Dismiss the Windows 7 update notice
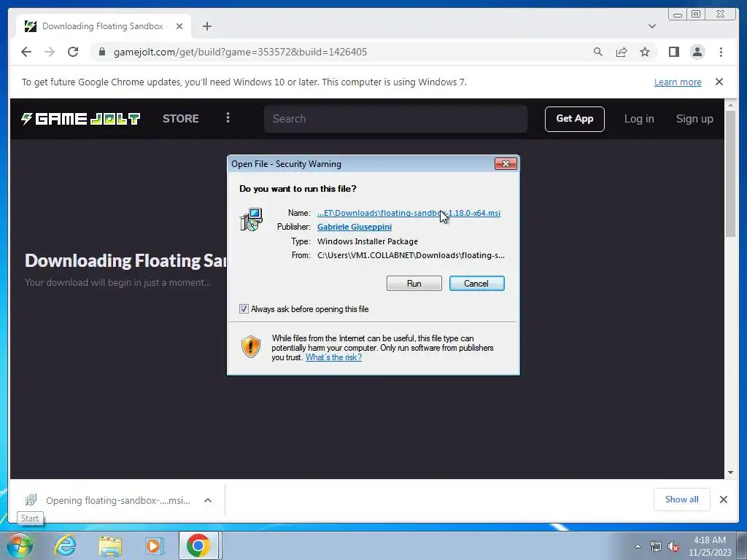Screen dimensions: 747x560 [719, 82]
